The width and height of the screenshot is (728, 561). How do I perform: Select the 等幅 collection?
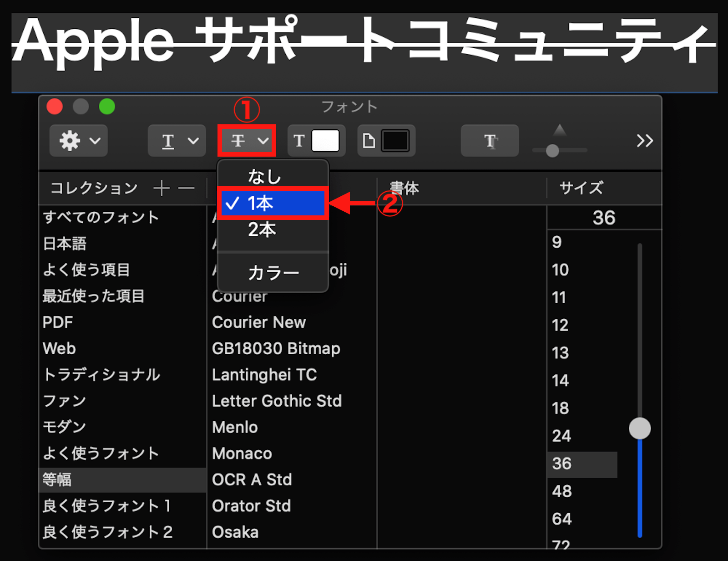(x=123, y=480)
